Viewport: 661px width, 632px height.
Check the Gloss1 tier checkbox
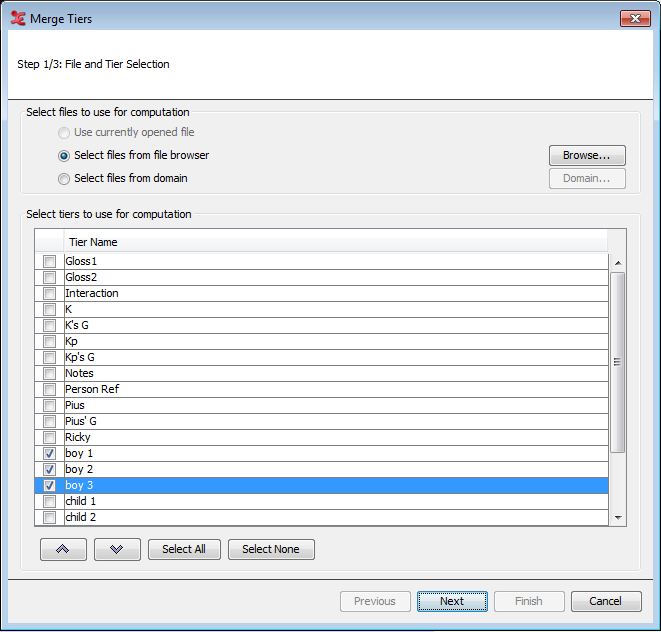coord(49,261)
